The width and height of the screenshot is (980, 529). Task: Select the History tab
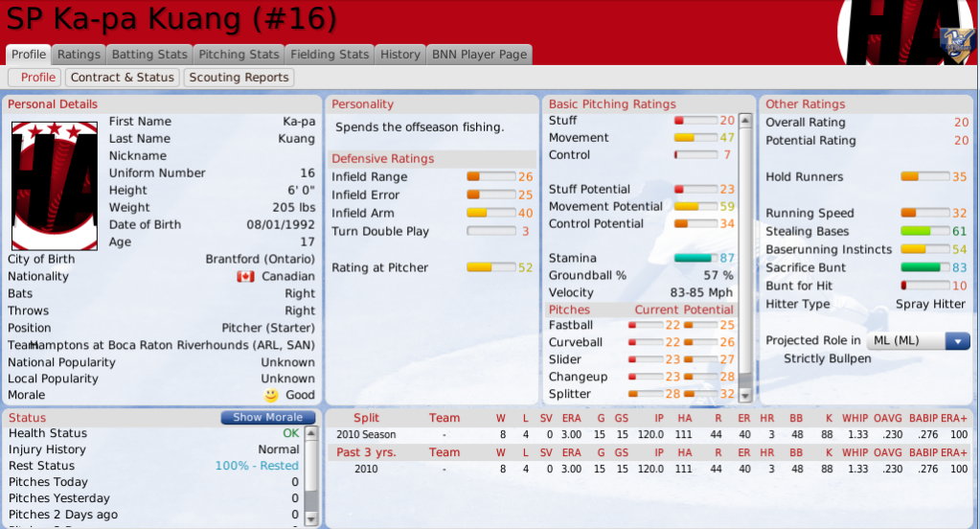click(x=399, y=55)
